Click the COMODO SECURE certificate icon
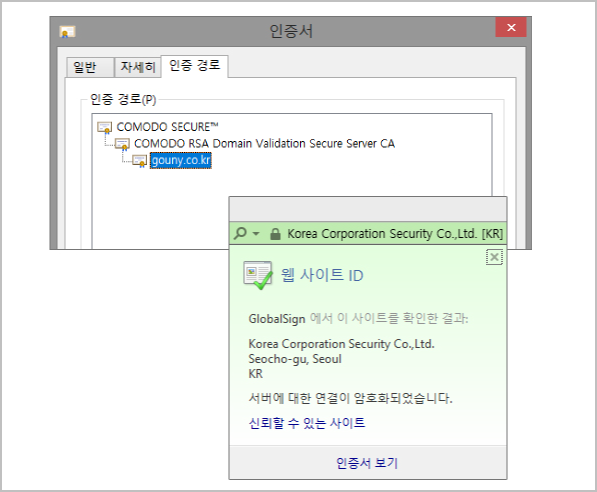The height and width of the screenshot is (492, 597). point(105,127)
